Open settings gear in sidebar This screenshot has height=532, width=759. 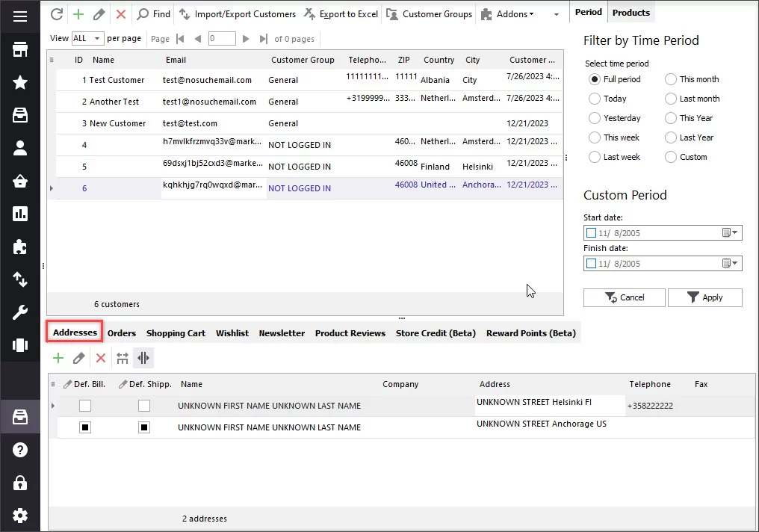[x=20, y=516]
